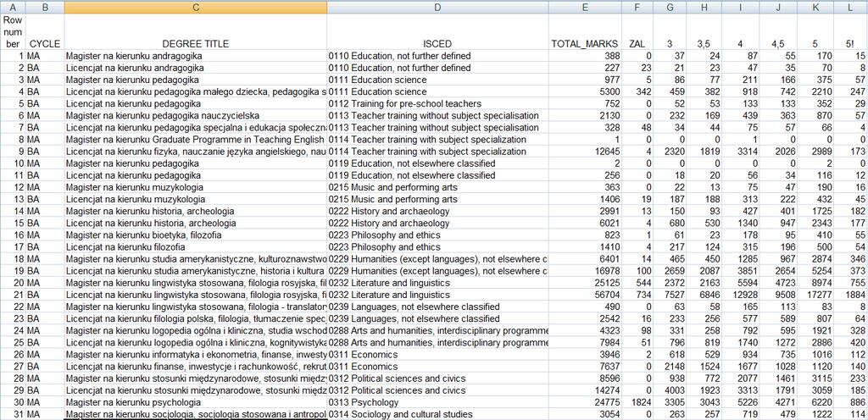Select cell '0112 Training for pre-school teachers'
The image size is (868, 420).
(x=438, y=104)
